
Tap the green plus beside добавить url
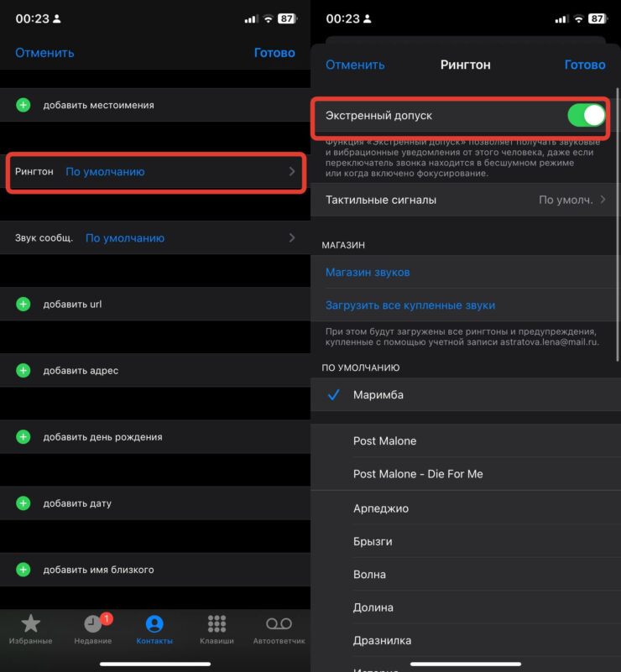tap(23, 304)
